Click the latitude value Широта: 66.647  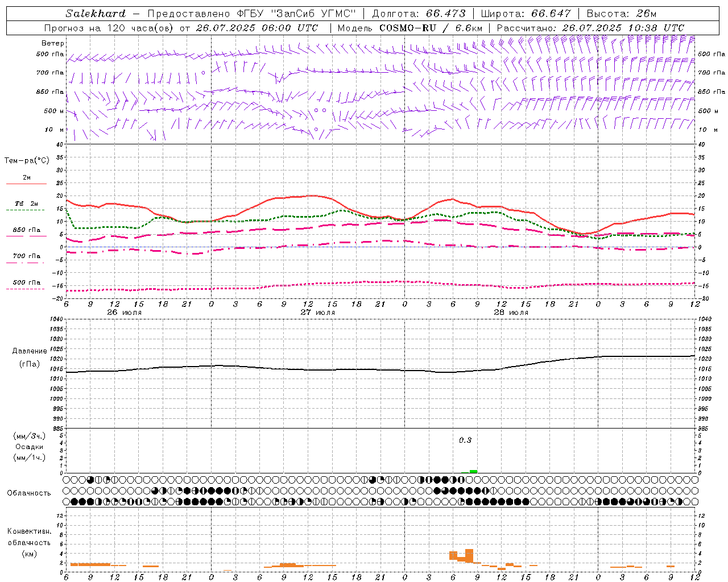point(526,14)
